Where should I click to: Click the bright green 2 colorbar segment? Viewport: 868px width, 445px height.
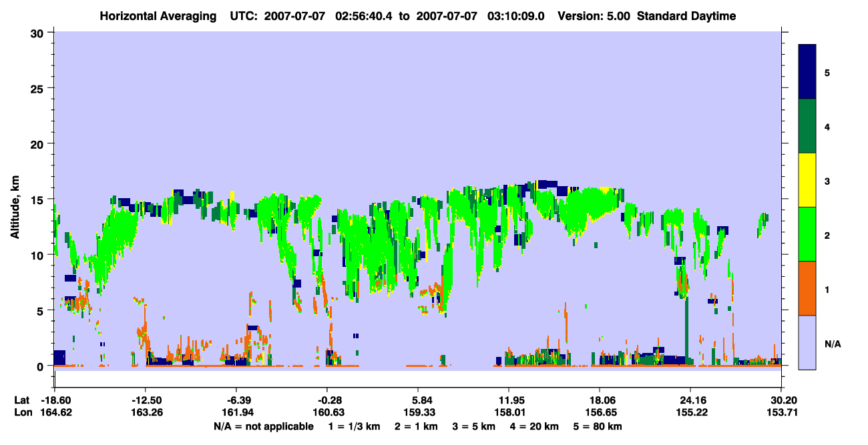pos(807,234)
